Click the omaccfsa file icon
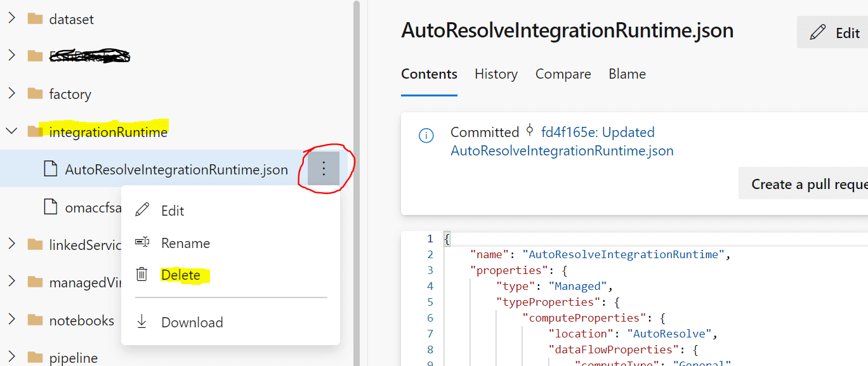Image resolution: width=868 pixels, height=366 pixels. coord(50,207)
